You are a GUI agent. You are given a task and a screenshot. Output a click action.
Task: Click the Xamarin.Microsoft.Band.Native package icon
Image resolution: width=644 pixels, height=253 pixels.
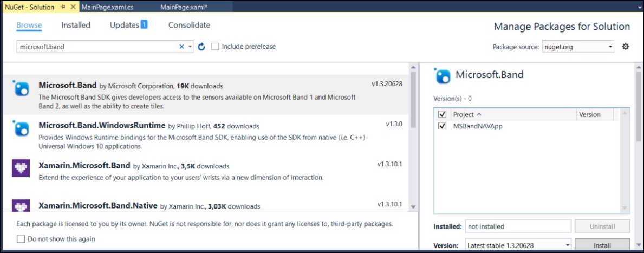pos(21,205)
